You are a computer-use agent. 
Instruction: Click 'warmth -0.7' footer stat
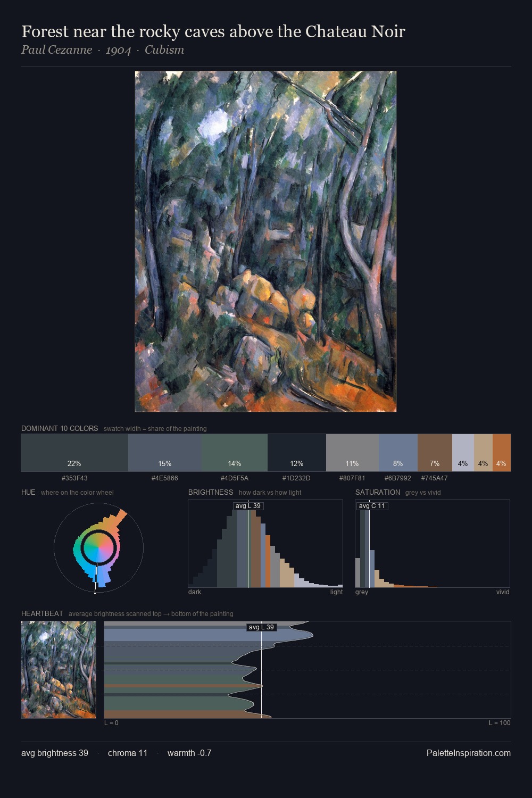(189, 753)
